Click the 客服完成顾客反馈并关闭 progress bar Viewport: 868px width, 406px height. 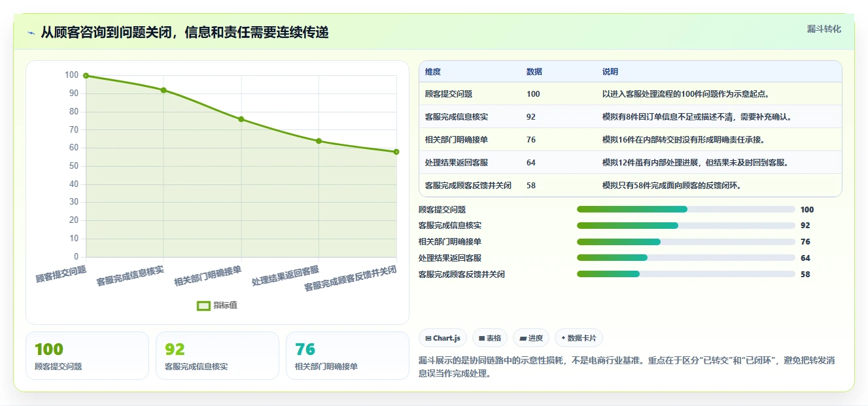click(686, 274)
